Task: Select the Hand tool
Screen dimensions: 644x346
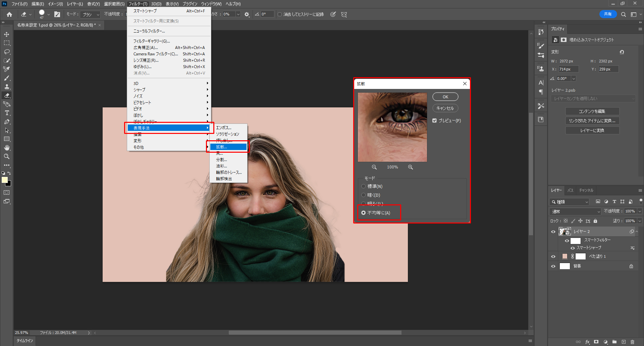Action: (7, 148)
